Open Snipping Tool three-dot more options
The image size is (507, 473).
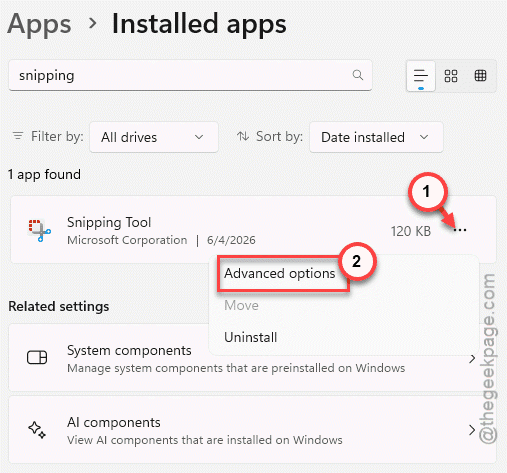(x=460, y=230)
